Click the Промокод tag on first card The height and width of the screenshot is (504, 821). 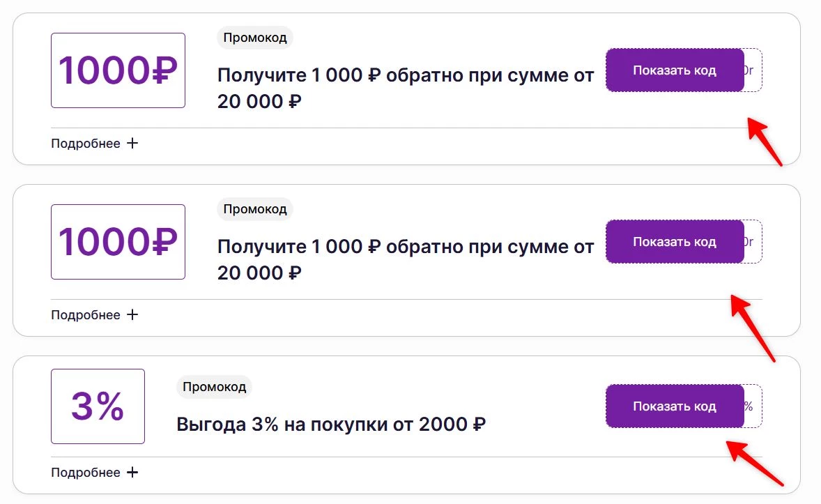click(255, 38)
